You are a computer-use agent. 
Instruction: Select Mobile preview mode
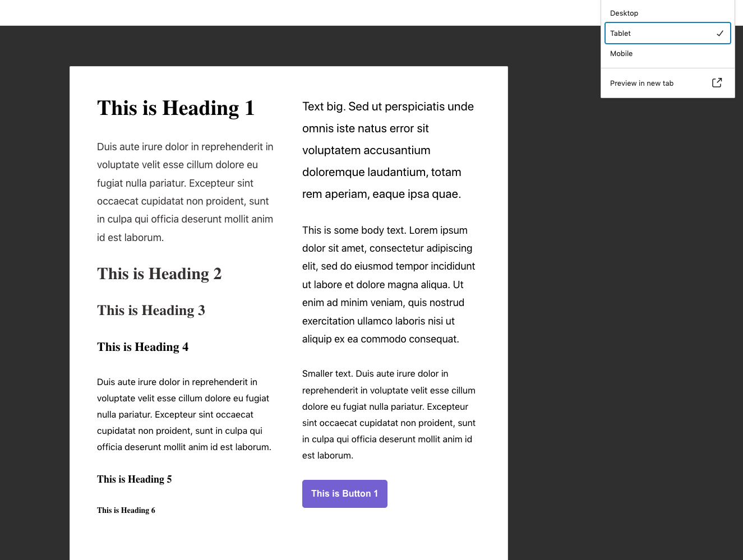pos(621,53)
